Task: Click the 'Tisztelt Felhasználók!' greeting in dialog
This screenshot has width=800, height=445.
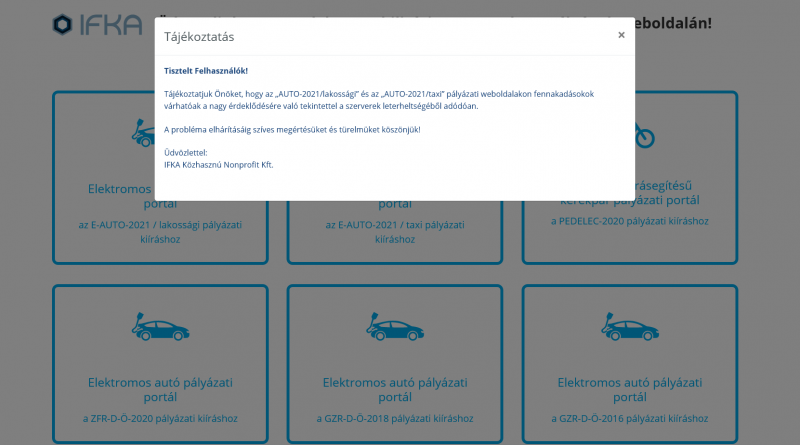Action: click(206, 71)
